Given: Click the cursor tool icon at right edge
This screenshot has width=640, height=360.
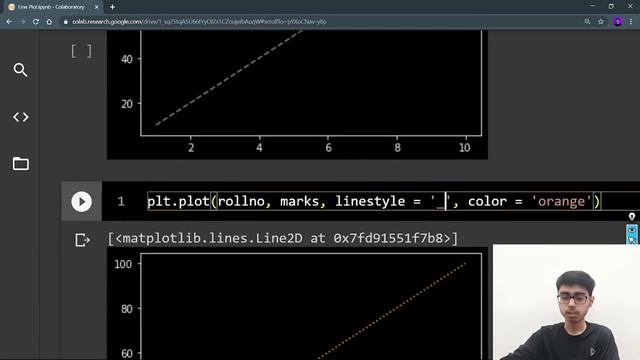Looking at the screenshot, I should coord(632,240).
